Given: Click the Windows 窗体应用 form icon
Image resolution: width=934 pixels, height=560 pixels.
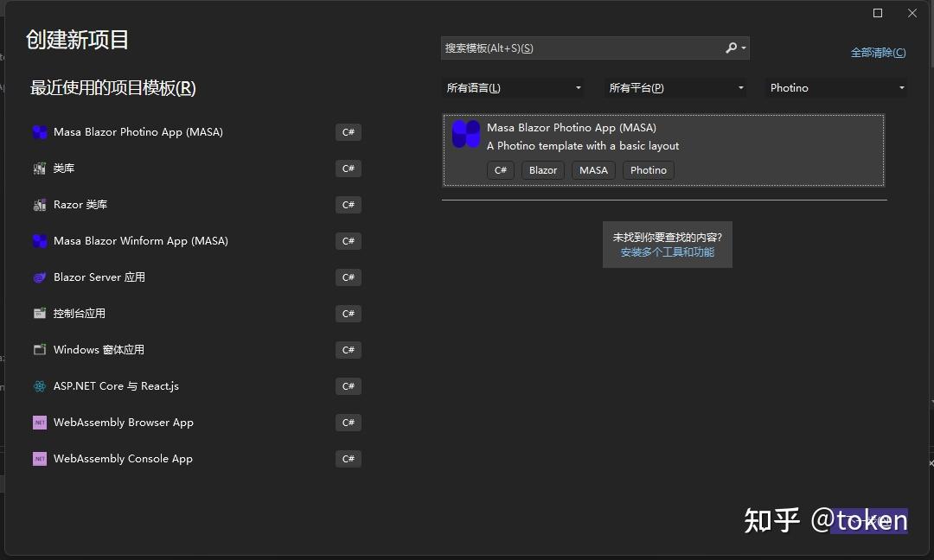Looking at the screenshot, I should [40, 349].
